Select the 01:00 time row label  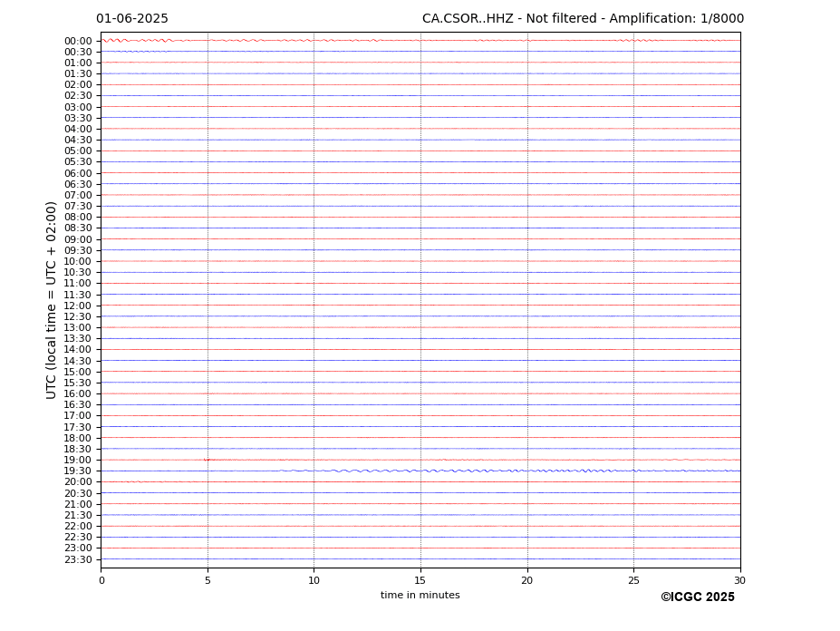[78, 63]
